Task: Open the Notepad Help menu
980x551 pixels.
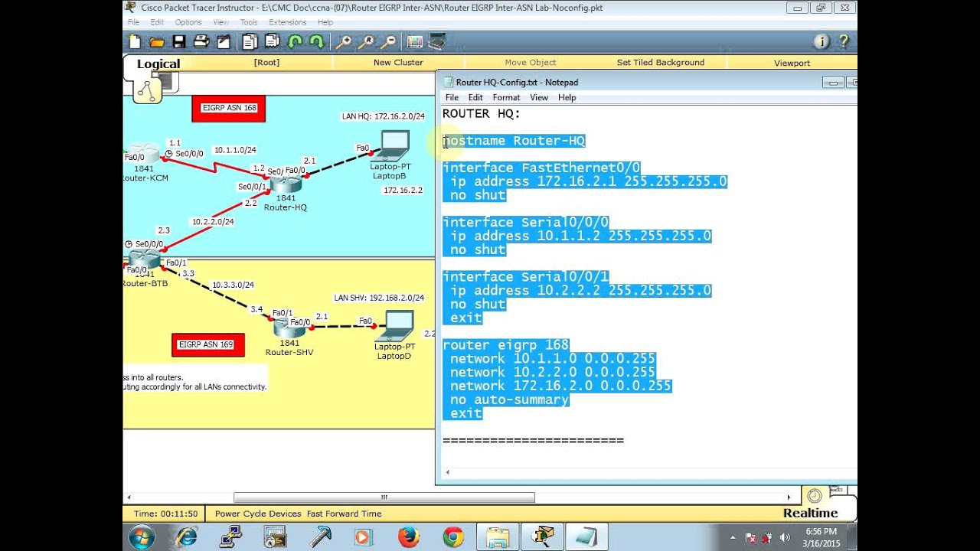Action: click(567, 97)
